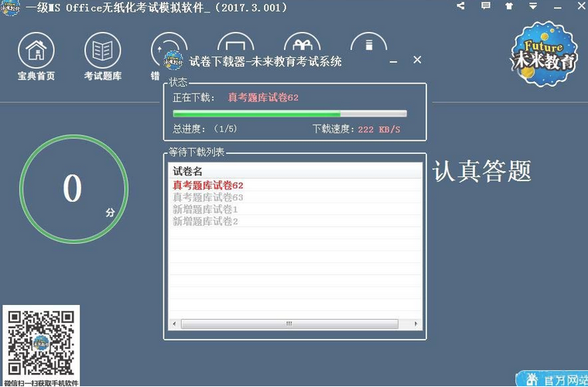Select list row 新增题库试卷1

coord(295,209)
